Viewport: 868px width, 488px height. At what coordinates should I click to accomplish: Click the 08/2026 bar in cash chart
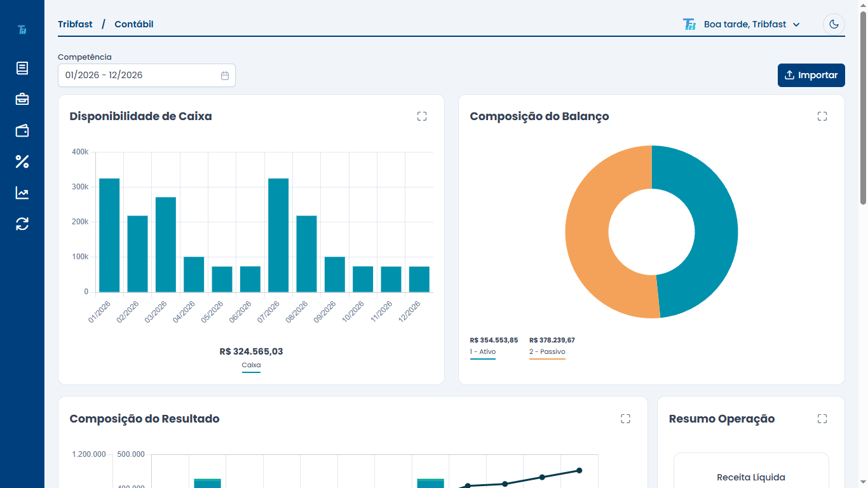[x=306, y=254]
